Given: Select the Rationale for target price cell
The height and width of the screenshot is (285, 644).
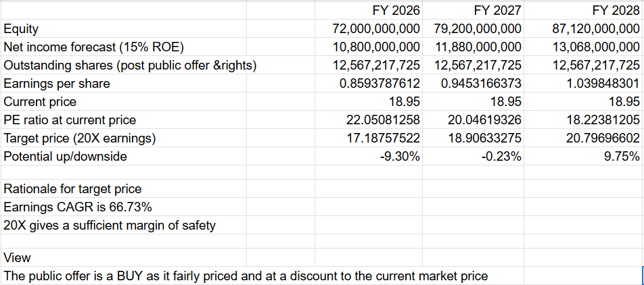Looking at the screenshot, I should 72,188.
